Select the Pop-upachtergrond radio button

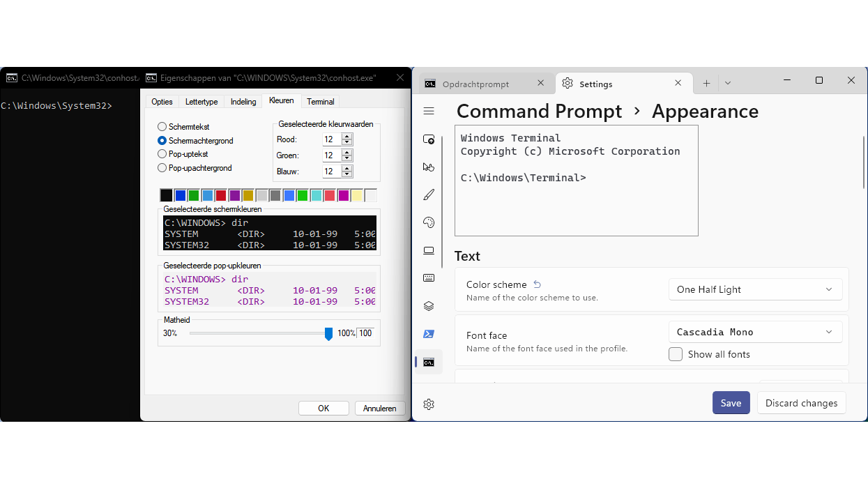coord(162,168)
